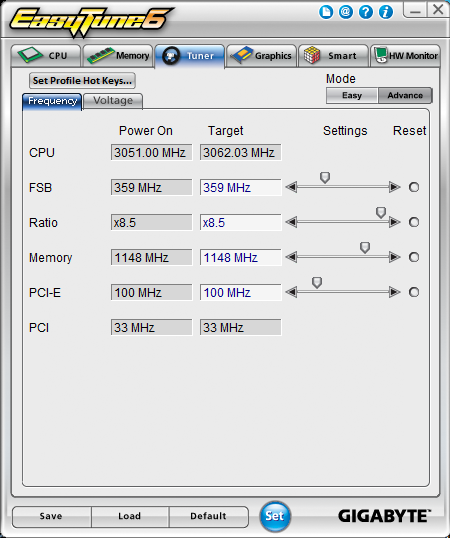Open the HW Monitor tab
This screenshot has width=450, height=538.
click(x=405, y=56)
